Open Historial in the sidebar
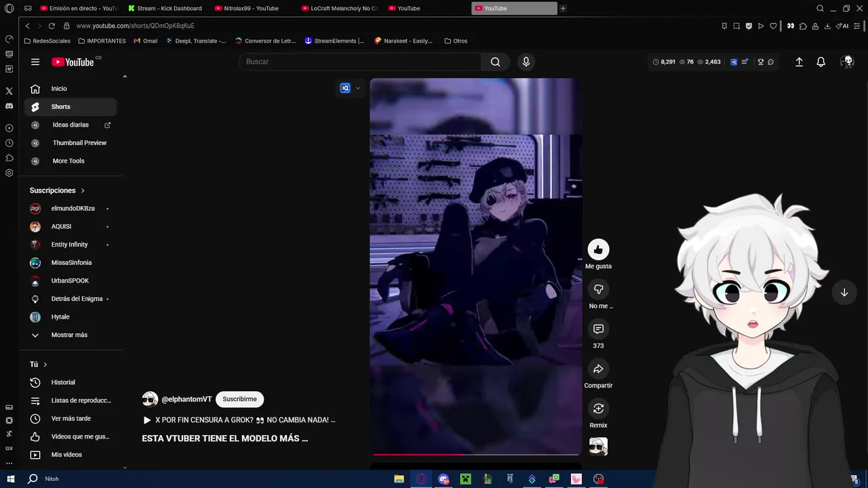This screenshot has height=488, width=868. 71,382
